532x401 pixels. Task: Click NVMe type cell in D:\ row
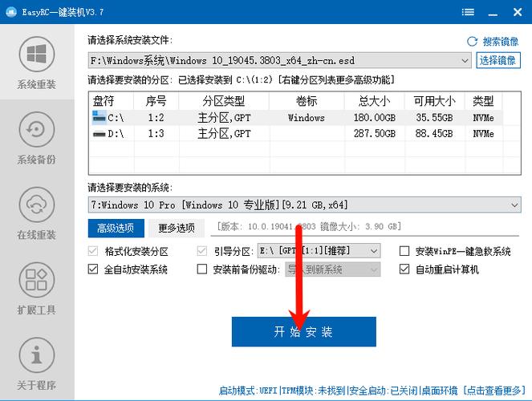tap(483, 134)
